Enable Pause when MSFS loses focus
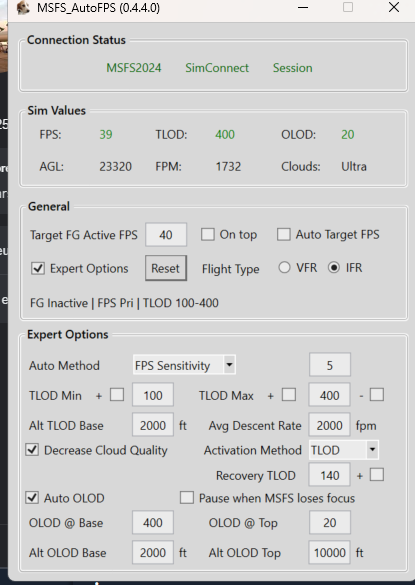Viewport: 415px width, 585px height. (x=187, y=497)
